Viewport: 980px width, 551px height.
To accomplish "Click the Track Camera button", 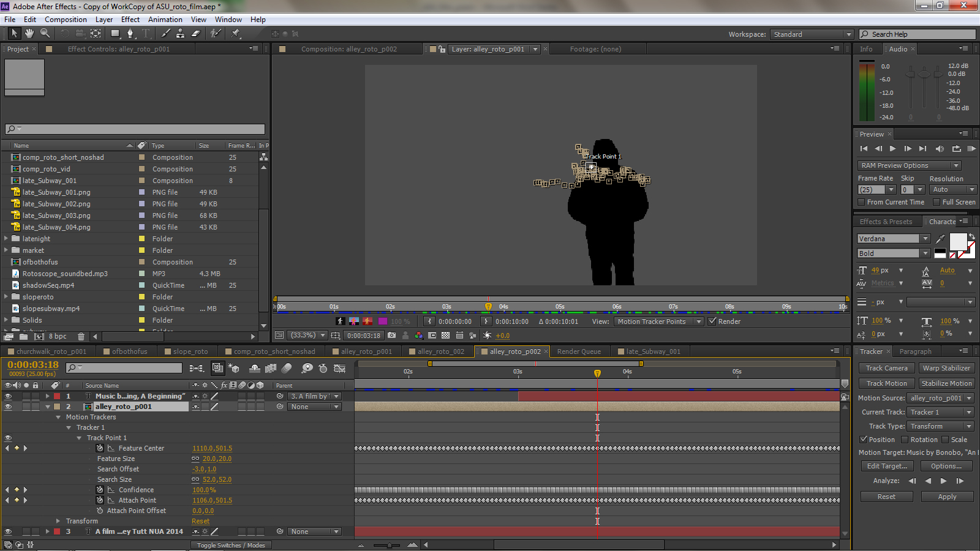I will [886, 368].
